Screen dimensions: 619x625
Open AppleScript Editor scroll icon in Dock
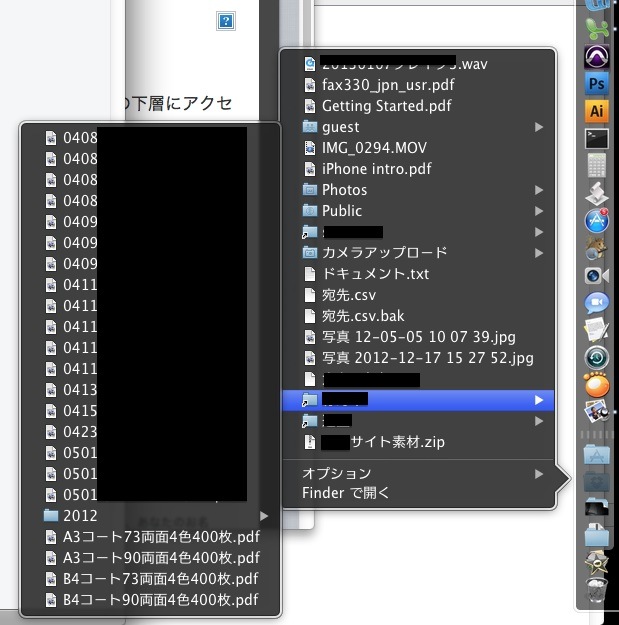pos(597,193)
